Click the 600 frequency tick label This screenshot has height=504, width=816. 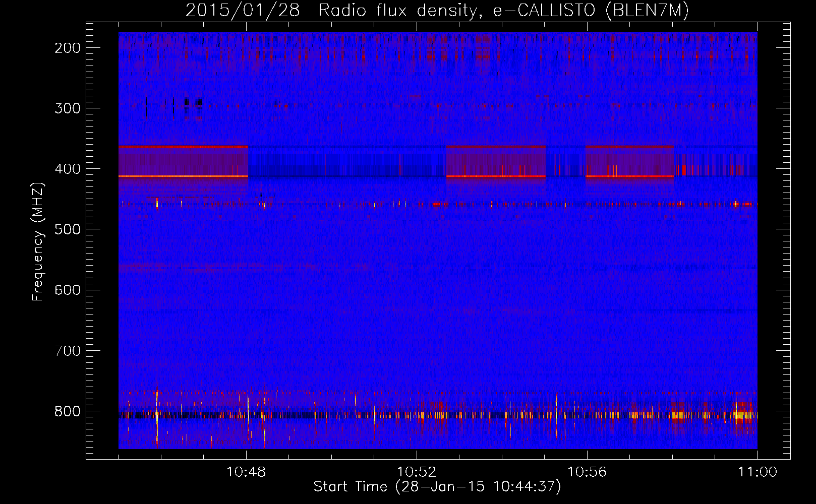68,290
